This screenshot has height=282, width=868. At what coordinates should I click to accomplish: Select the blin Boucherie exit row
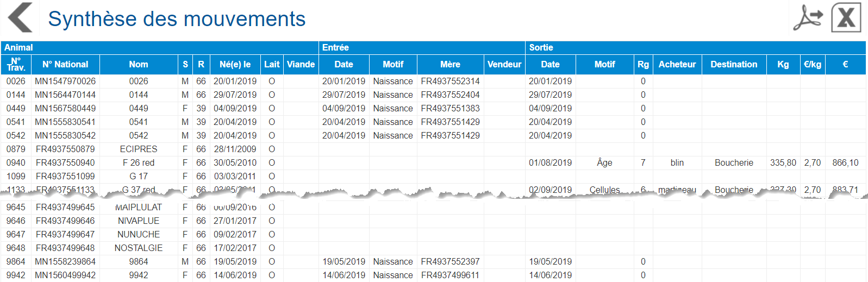click(433, 162)
